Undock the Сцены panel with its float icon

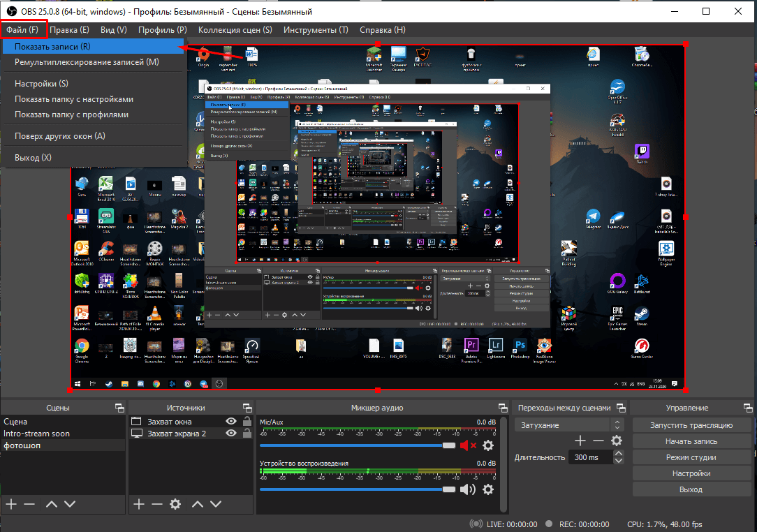coord(119,408)
